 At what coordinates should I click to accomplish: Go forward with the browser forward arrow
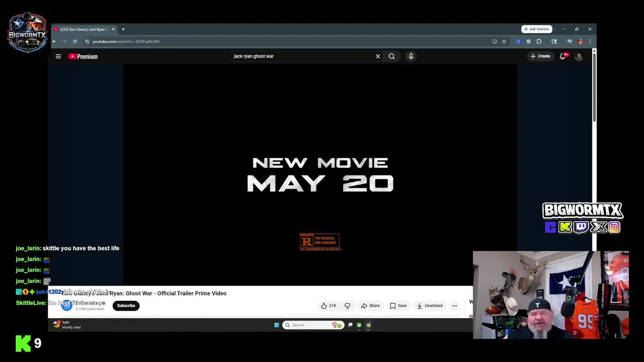(64, 41)
